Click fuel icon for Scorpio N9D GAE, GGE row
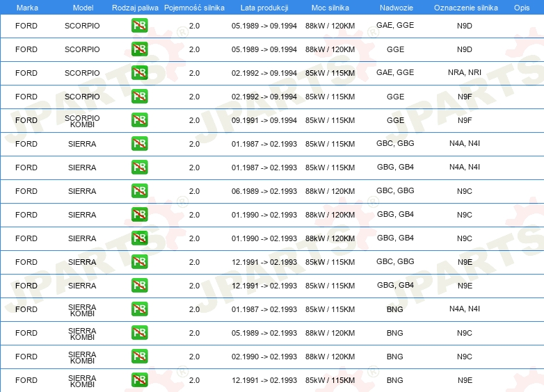 pos(139,26)
